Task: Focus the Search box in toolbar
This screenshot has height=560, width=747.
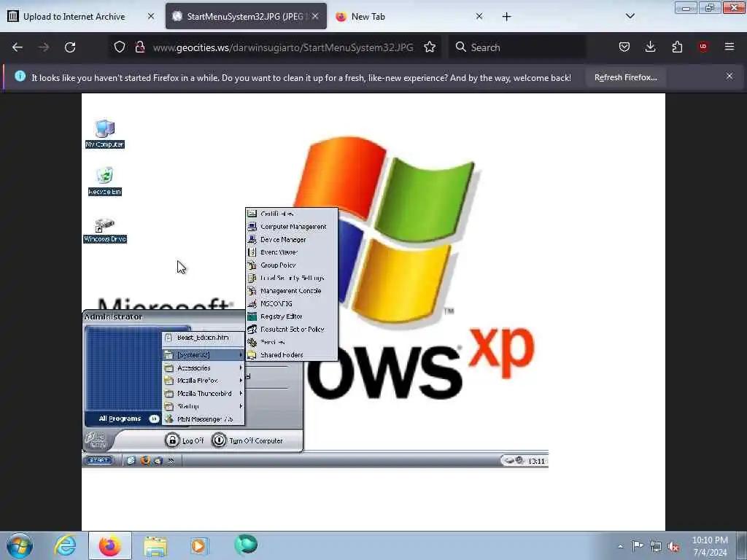Action: [517, 47]
